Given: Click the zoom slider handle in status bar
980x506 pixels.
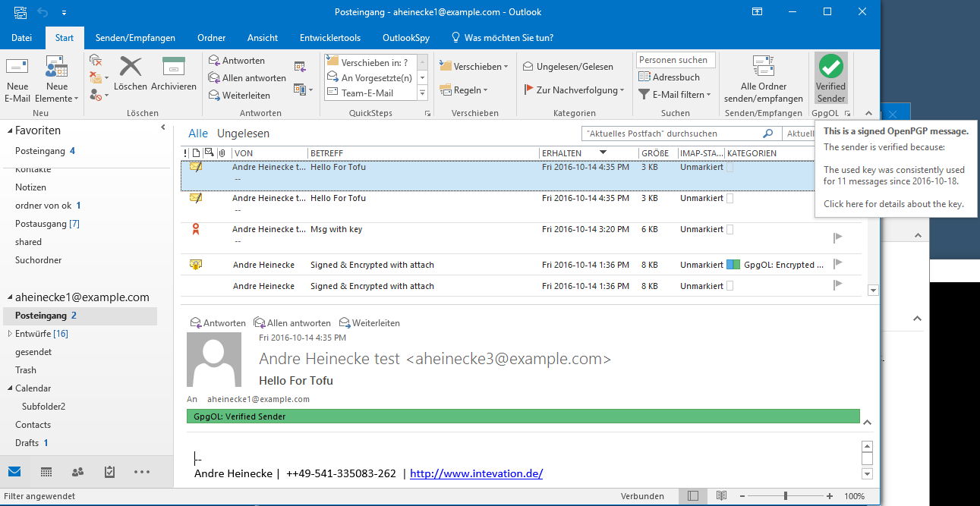Looking at the screenshot, I should pos(786,496).
